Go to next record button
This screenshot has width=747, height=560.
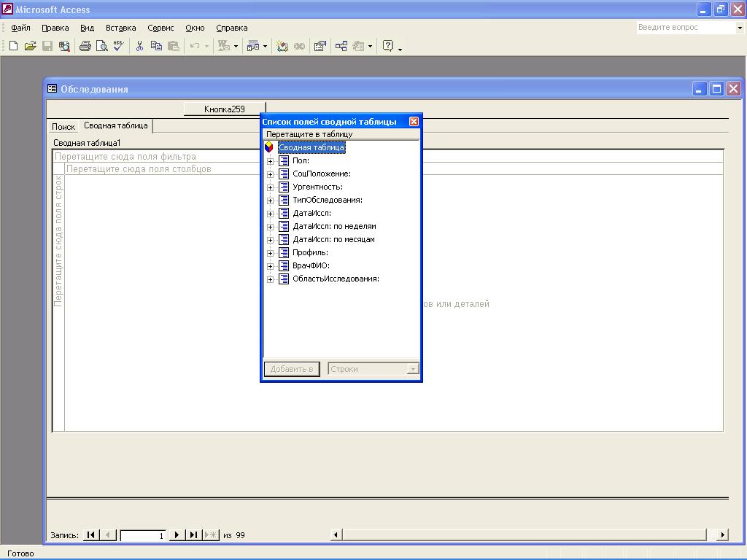177,534
